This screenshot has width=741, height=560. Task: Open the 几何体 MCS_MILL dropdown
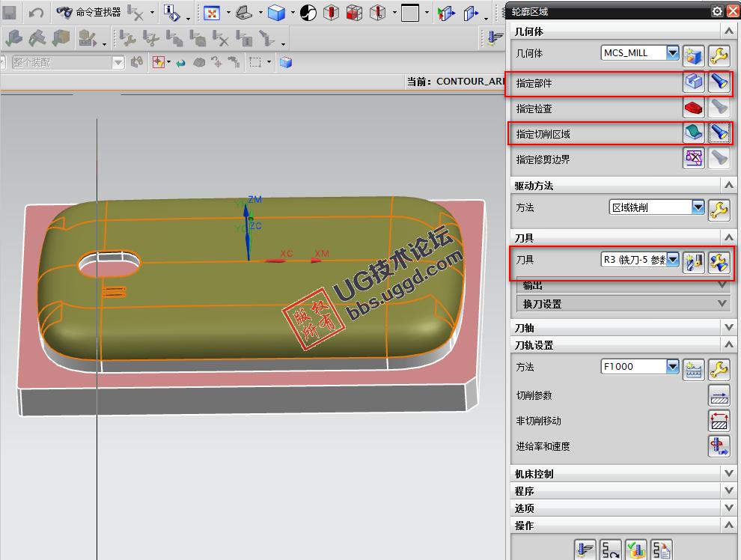[672, 53]
